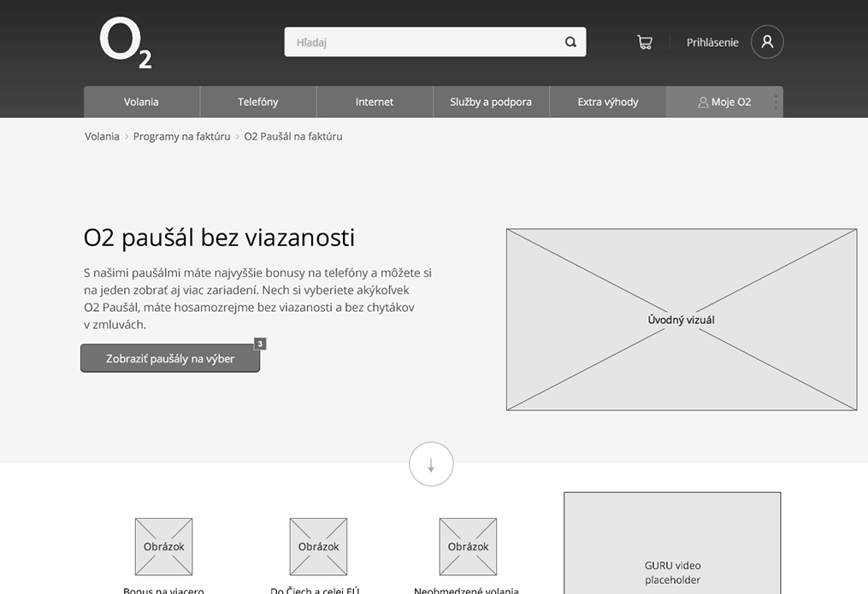Select the Internet navigation tab

pos(375,102)
